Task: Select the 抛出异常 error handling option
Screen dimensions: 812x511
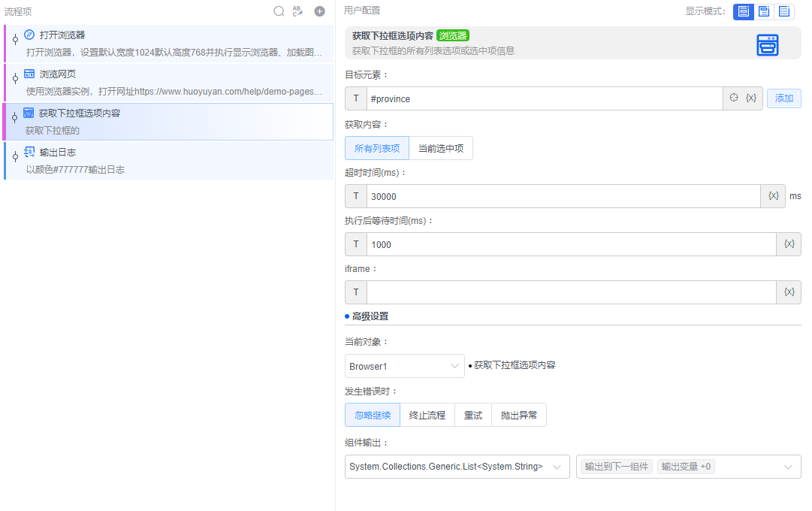Action: pos(518,414)
